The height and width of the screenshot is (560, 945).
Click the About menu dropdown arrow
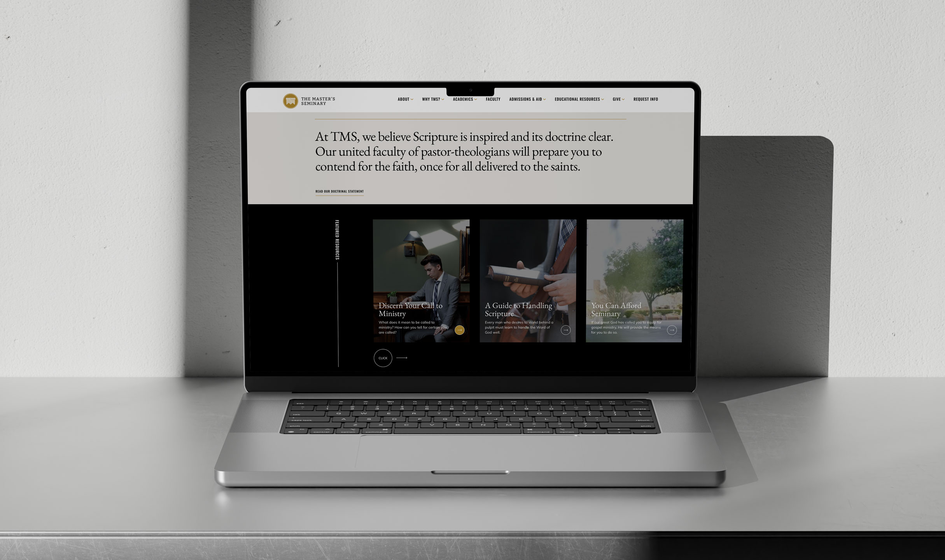[413, 99]
